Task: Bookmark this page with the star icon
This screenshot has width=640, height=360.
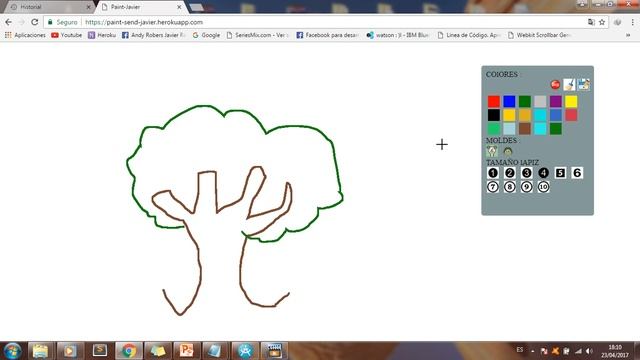Action: [x=602, y=22]
